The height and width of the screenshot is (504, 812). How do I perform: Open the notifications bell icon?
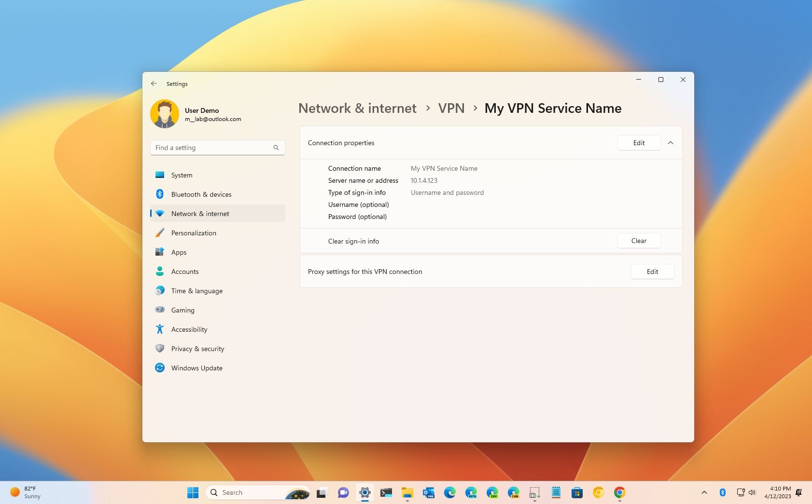(799, 492)
